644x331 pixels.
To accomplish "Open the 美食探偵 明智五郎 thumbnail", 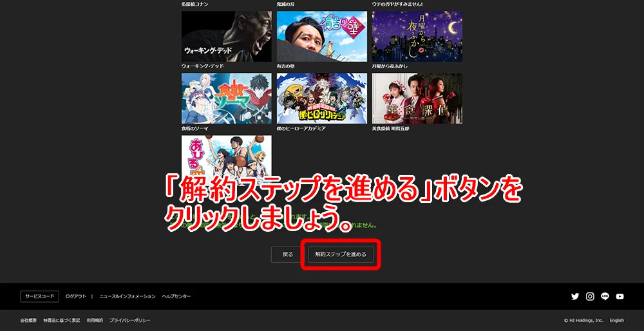I will pos(417,99).
